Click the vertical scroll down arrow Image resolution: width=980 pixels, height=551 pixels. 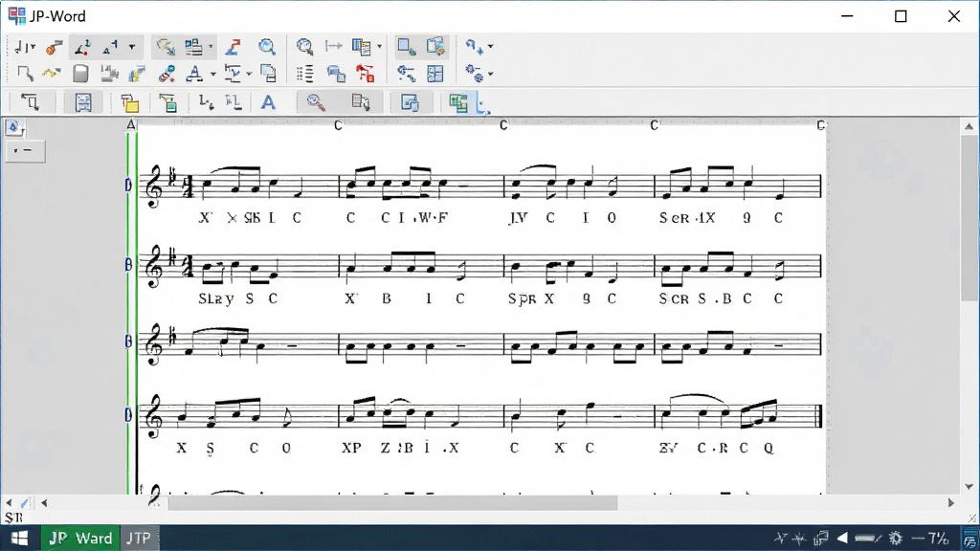969,487
